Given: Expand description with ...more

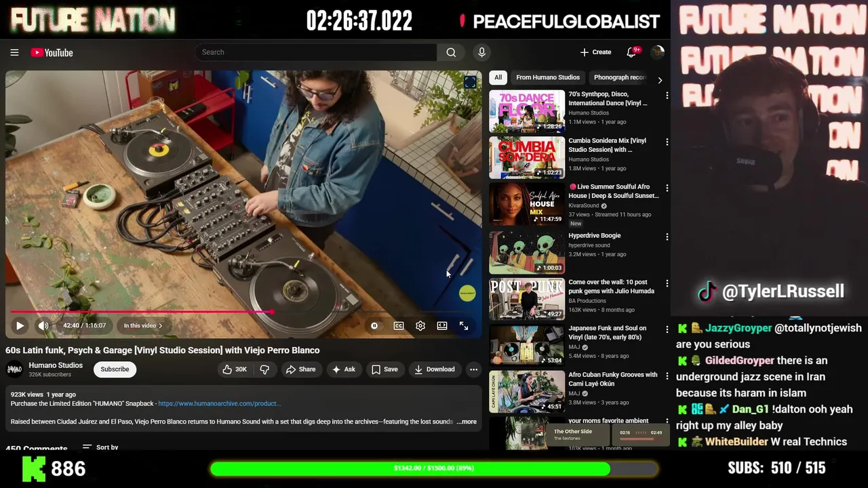Looking at the screenshot, I should pos(467,422).
